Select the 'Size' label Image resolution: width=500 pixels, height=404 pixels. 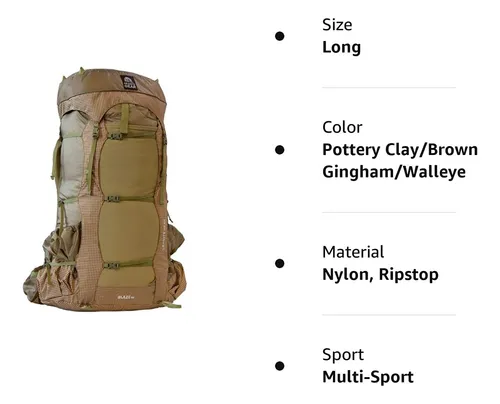(x=337, y=25)
